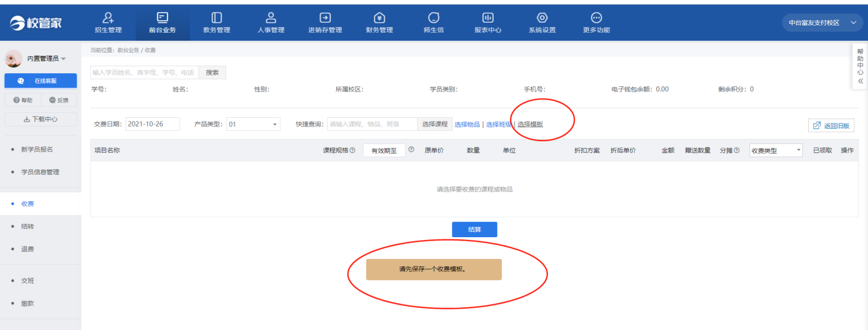
Task: Open 中台富友支付校区 campus selector
Action: (x=822, y=23)
